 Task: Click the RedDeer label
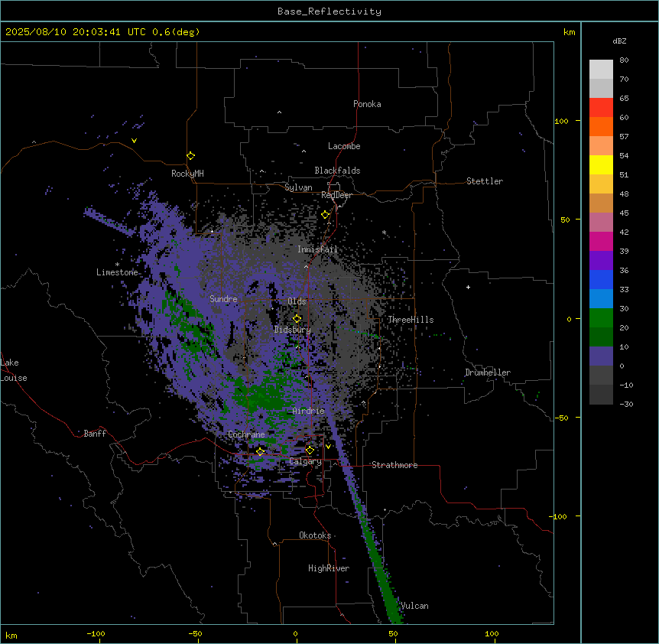click(x=336, y=195)
